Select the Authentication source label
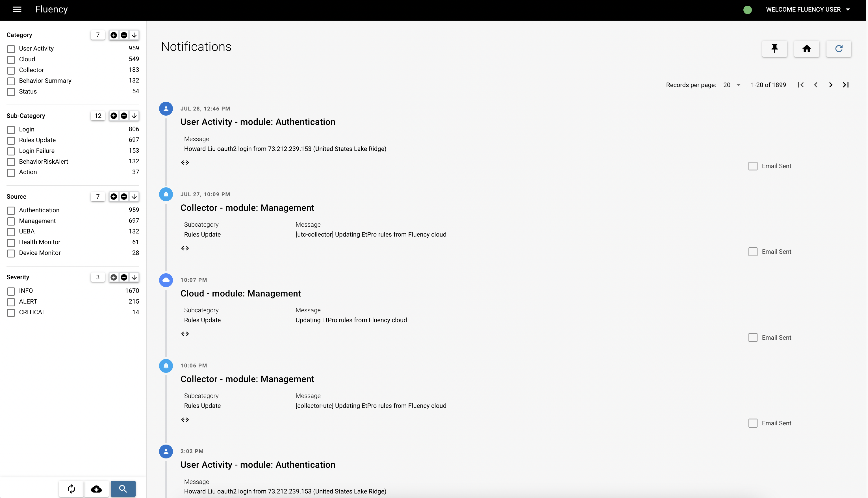The height and width of the screenshot is (498, 868). (39, 210)
